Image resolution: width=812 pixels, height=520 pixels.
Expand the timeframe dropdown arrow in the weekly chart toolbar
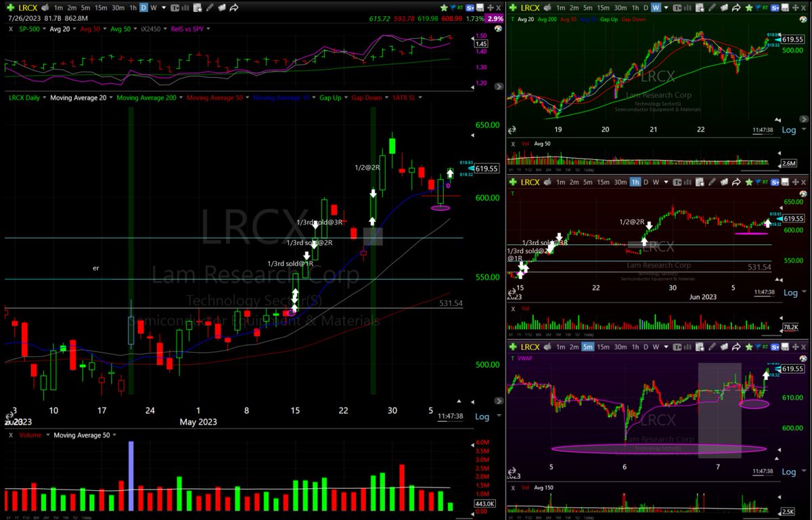(667, 8)
